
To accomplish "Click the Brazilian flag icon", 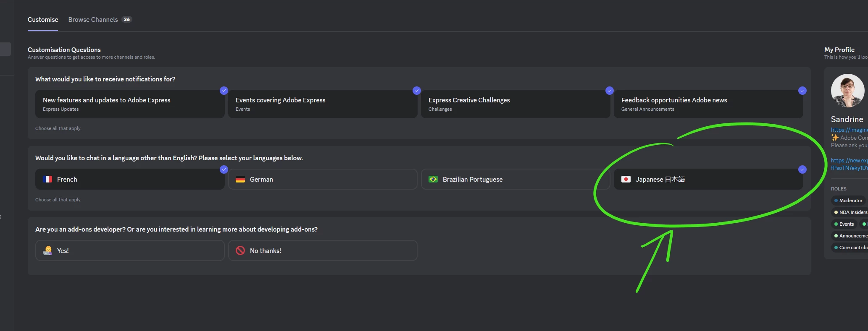I will tap(433, 179).
